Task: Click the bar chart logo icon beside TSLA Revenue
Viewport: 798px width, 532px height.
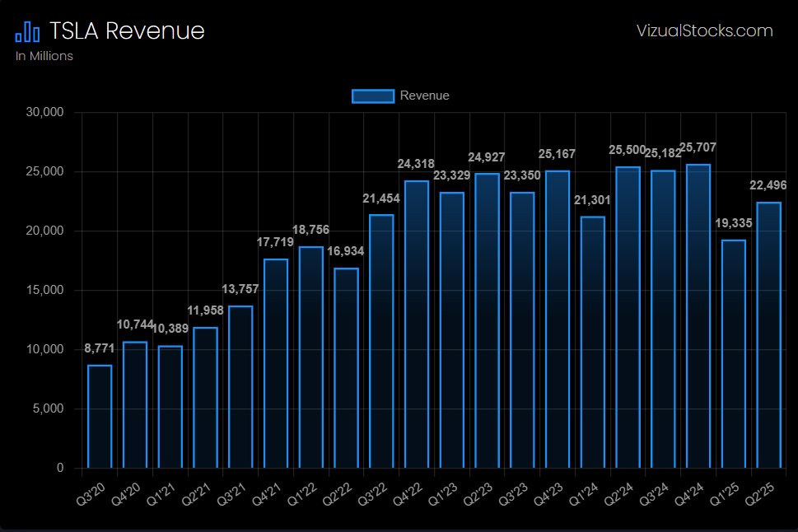Action: point(27,31)
